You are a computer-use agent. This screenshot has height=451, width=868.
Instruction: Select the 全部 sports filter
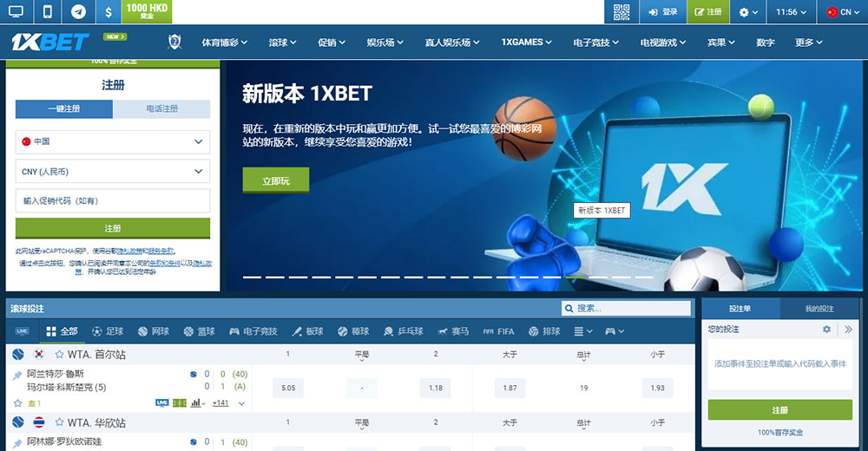[62, 331]
